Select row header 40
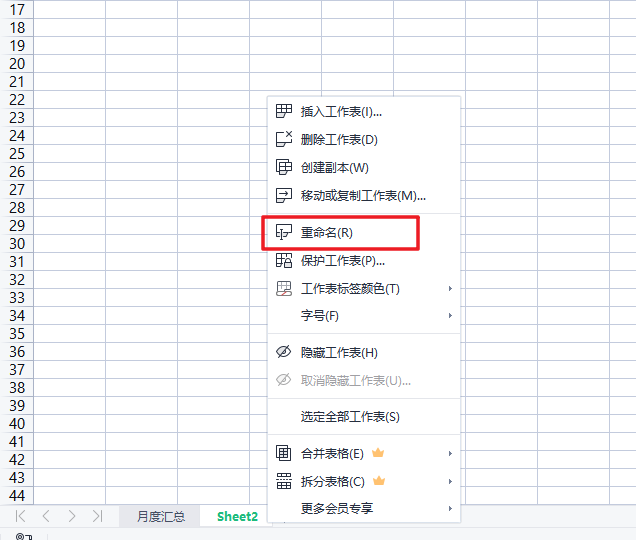The height and width of the screenshot is (540, 636). tap(17, 424)
